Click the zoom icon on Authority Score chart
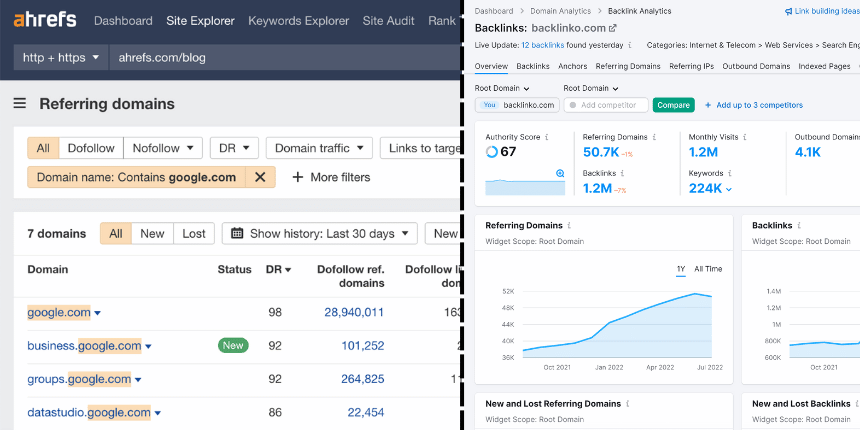Screen dimensions: 860x430 560,173
